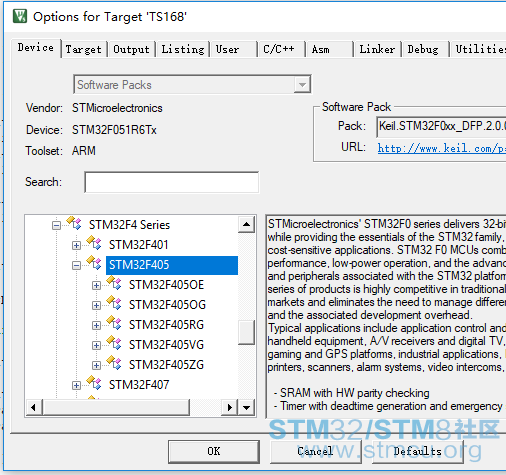The image size is (506, 475).
Task: Select STM32F405RG in the device tree
Action: [166, 325]
